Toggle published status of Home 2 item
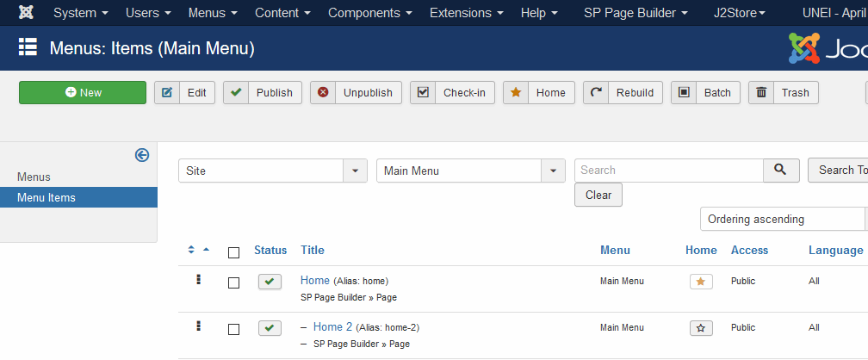The height and width of the screenshot is (360, 868). click(270, 328)
